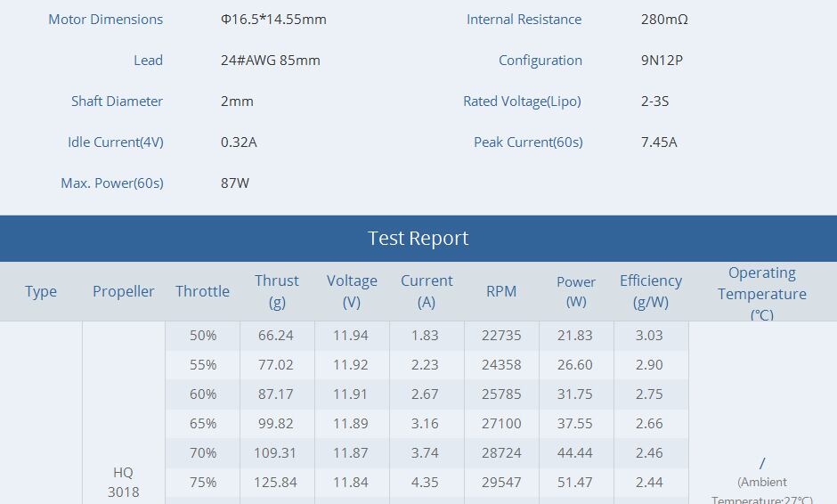Click the 29547 RPM value

tap(501, 483)
